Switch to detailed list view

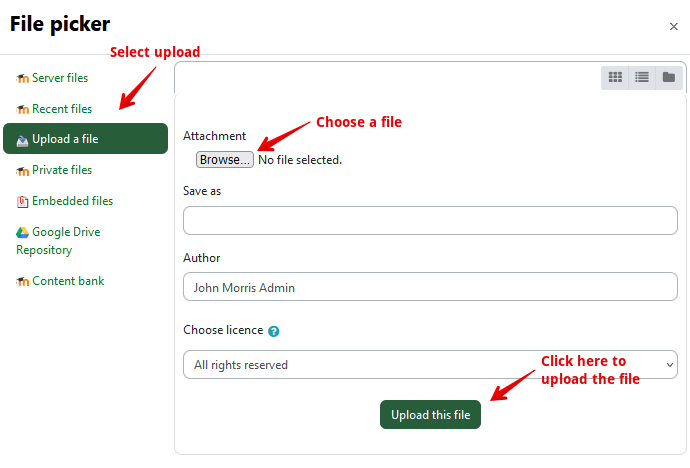[642, 77]
